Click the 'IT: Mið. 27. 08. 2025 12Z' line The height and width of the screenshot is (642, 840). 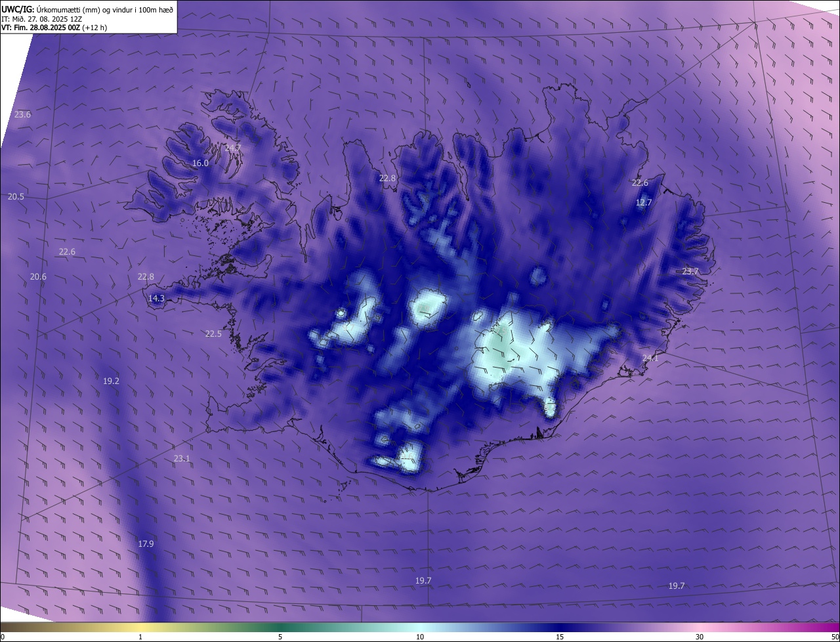tap(41, 19)
